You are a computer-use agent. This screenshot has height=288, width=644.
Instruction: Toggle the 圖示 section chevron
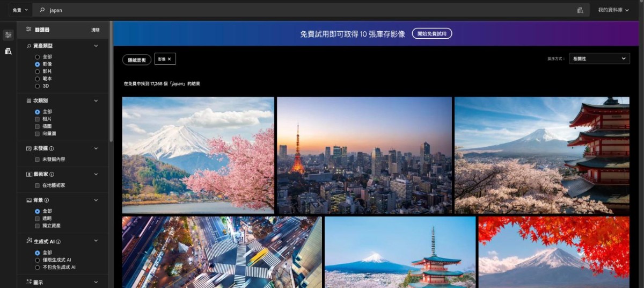[96, 282]
